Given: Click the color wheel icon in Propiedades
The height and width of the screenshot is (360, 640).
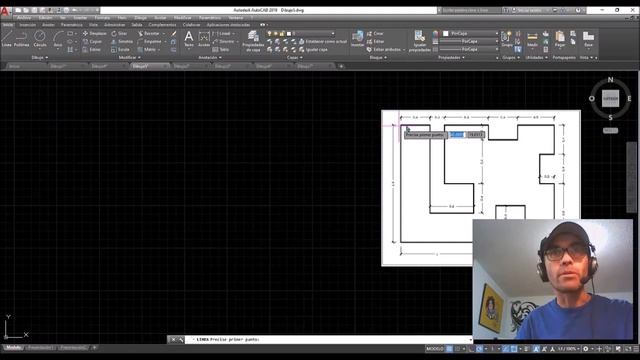Looking at the screenshot, I should [x=436, y=33].
